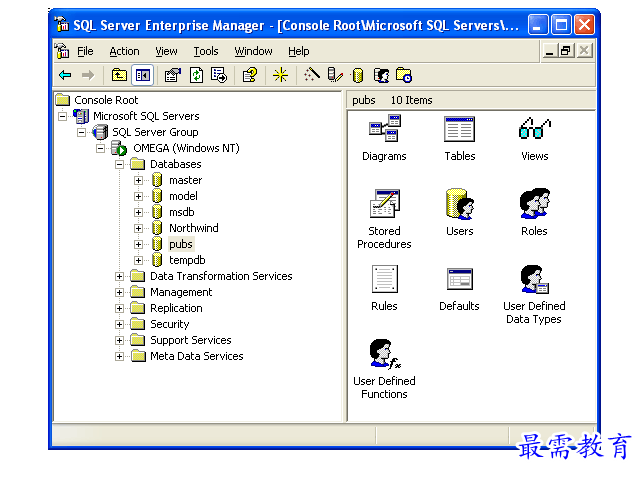Viewport: 640px width, 478px height.
Task: Click the Forward arrow toolbar button
Action: [x=88, y=75]
